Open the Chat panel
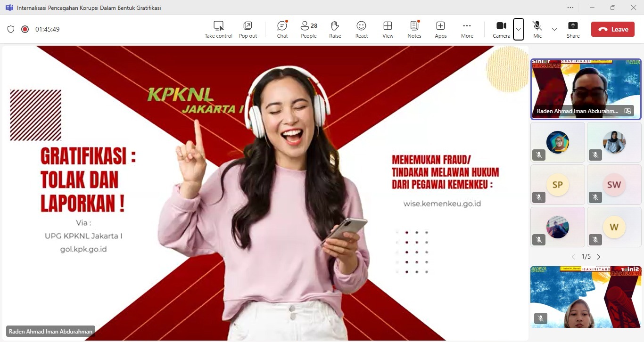The height and width of the screenshot is (342, 644). click(x=282, y=29)
